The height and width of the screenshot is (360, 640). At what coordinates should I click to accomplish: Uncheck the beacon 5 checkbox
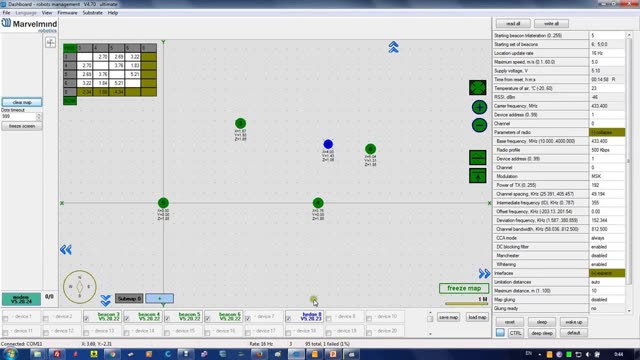[167, 319]
